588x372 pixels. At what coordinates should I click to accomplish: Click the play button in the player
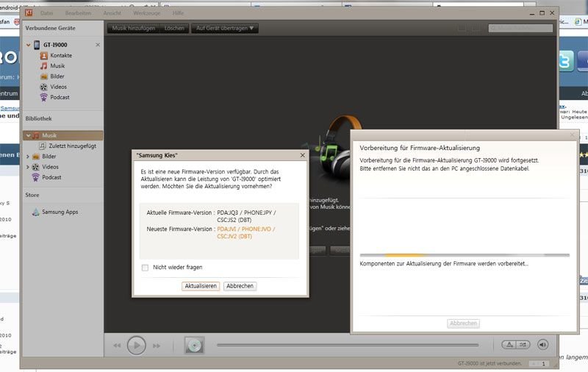point(136,345)
